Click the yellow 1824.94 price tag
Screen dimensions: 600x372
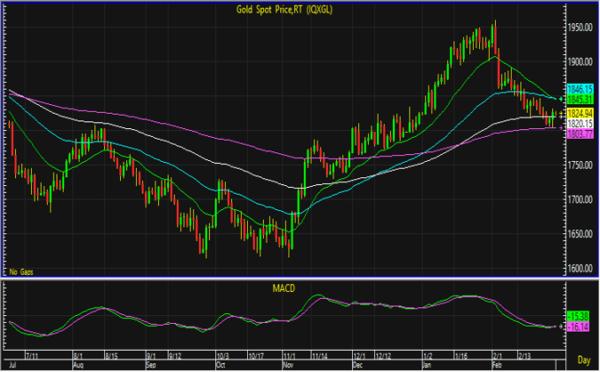(580, 113)
